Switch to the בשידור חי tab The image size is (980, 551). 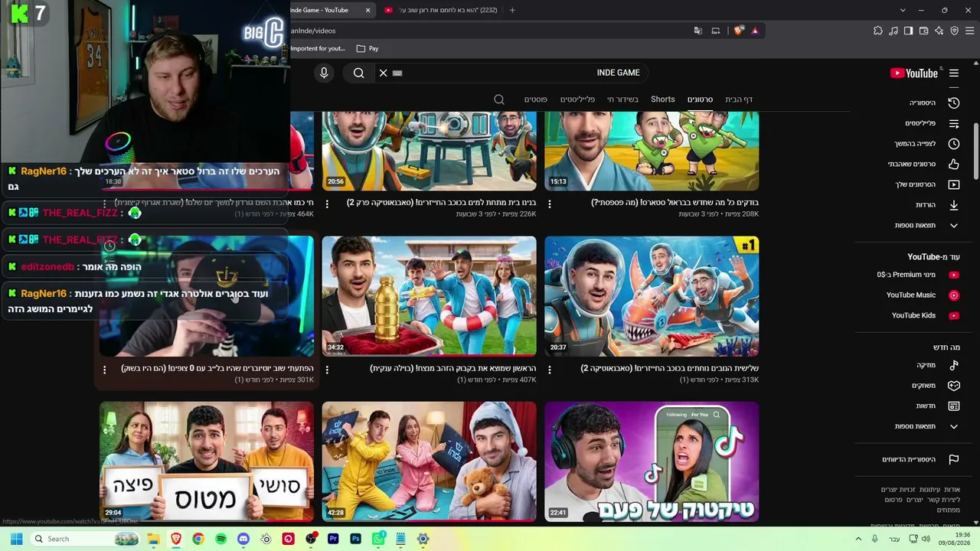(622, 99)
